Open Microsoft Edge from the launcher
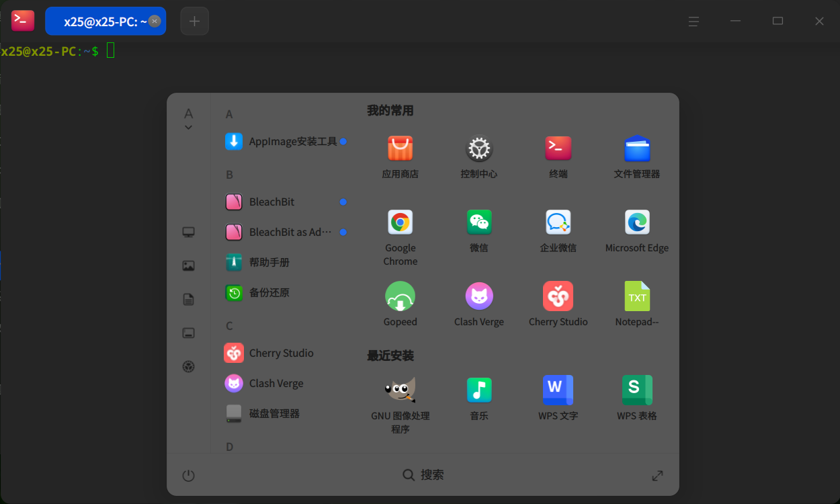 pos(637,230)
